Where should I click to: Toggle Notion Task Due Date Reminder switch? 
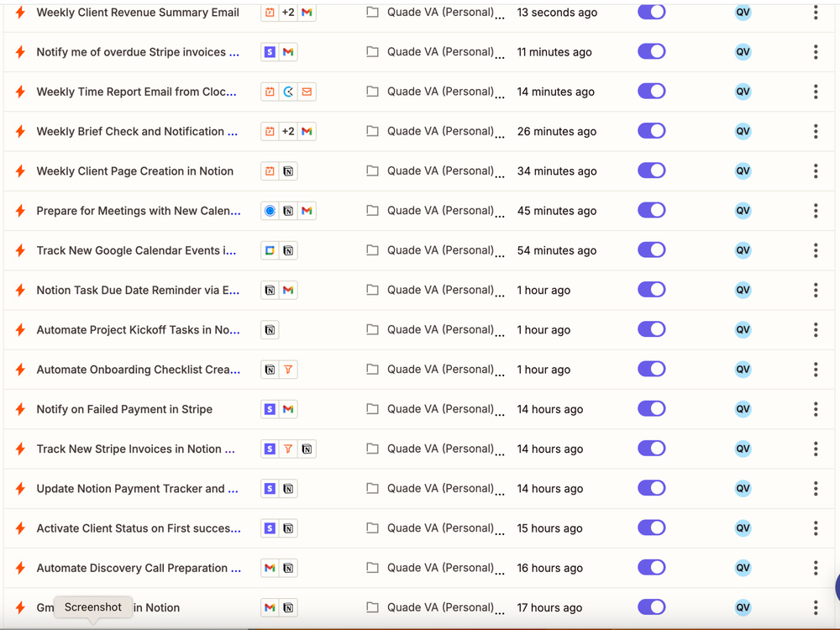652,289
